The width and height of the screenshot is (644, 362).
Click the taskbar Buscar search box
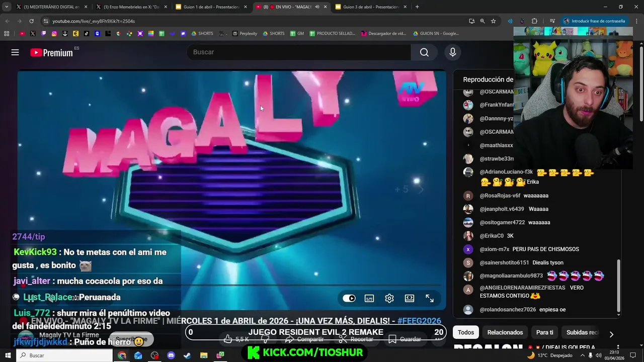[x=64, y=355]
